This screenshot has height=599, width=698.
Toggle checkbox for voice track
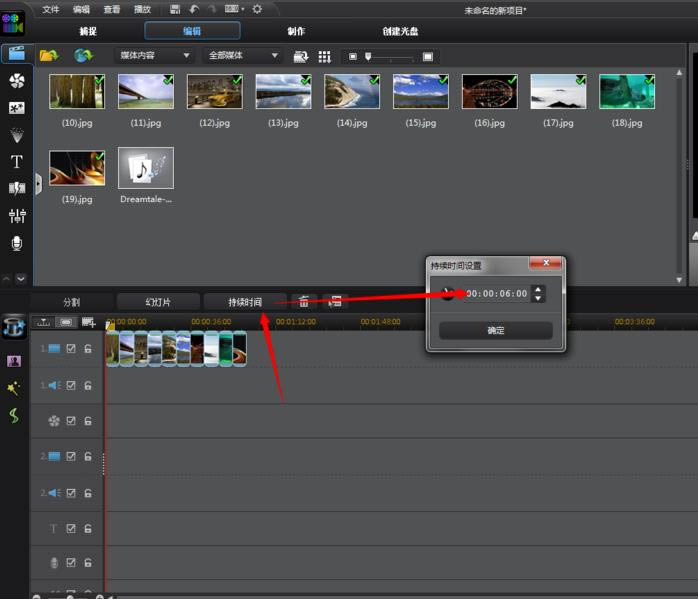71,563
